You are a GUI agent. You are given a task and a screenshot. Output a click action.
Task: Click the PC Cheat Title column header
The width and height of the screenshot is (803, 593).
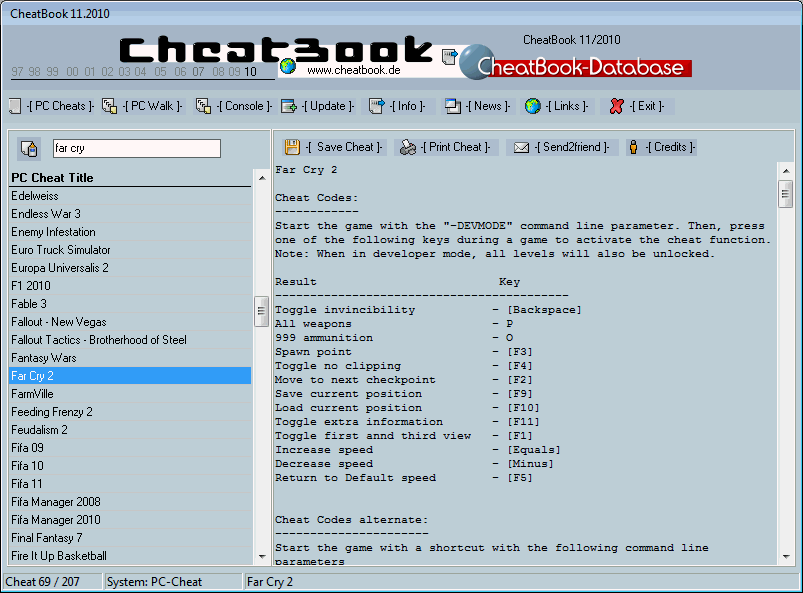[x=131, y=178]
